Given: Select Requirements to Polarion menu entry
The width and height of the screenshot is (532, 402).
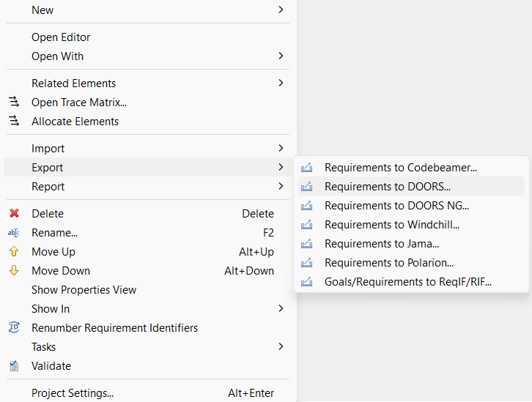Looking at the screenshot, I should pos(388,263).
